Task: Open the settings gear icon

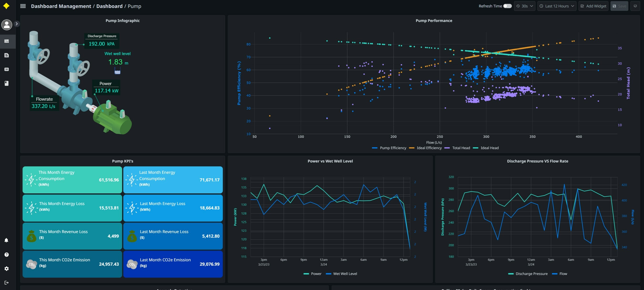Action: point(6,269)
